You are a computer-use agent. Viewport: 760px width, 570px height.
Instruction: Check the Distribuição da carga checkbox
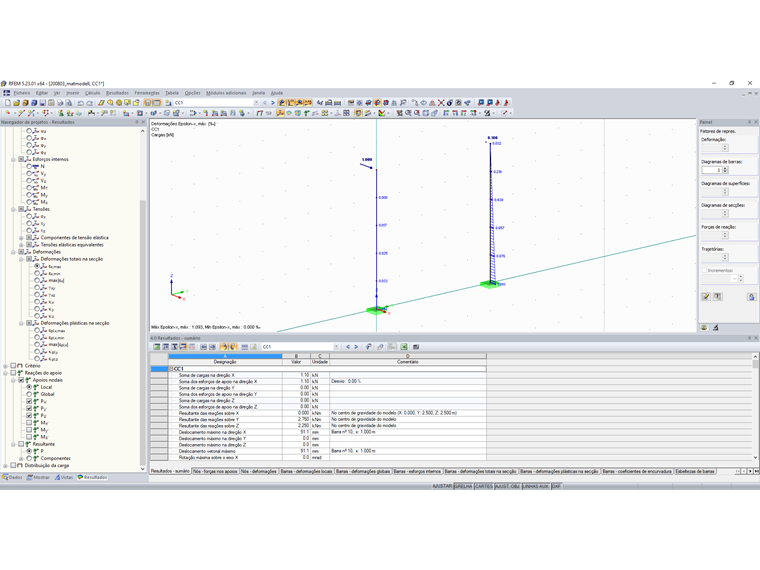pos(14,465)
